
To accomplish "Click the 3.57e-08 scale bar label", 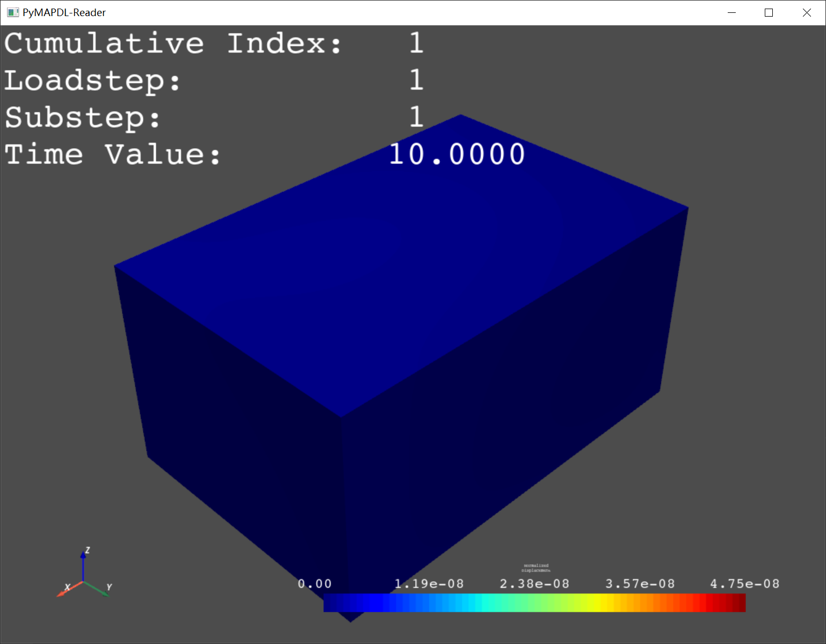I will click(x=640, y=584).
